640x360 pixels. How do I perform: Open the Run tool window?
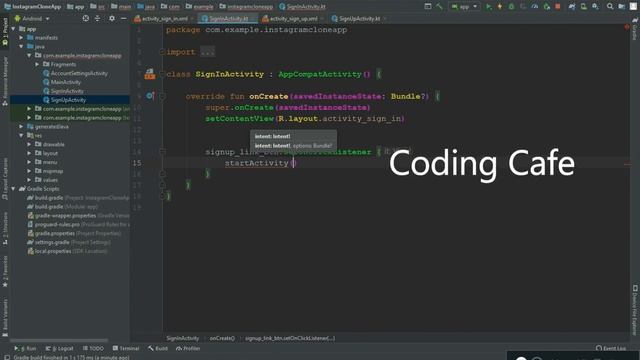pyautogui.click(x=25, y=348)
